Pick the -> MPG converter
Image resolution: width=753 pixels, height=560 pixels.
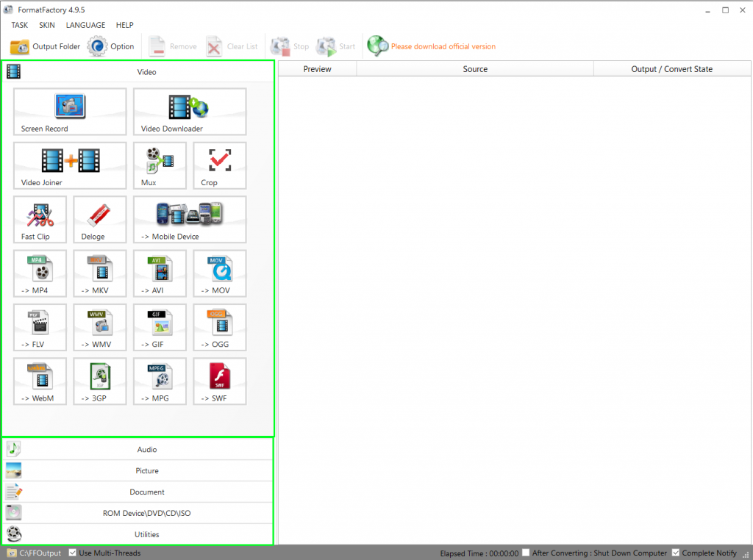pyautogui.click(x=160, y=381)
